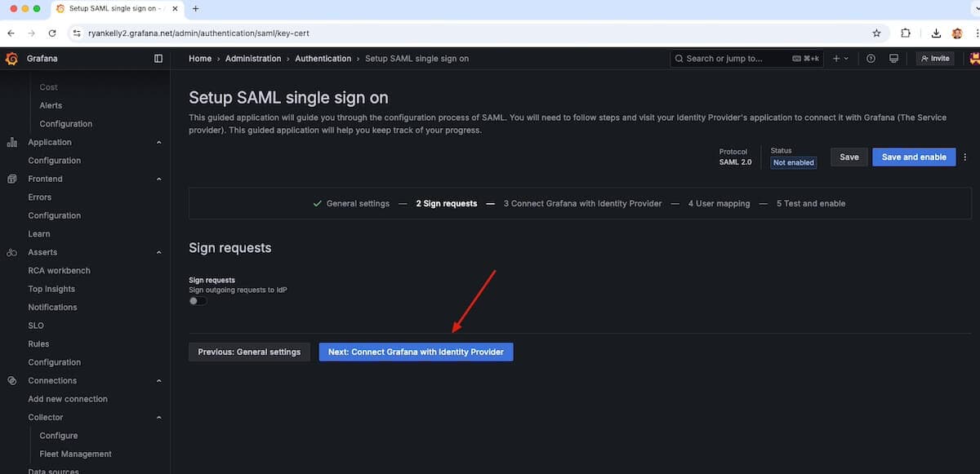Collapse the Asserts section
Viewport: 980px width, 474px height.
point(158,251)
